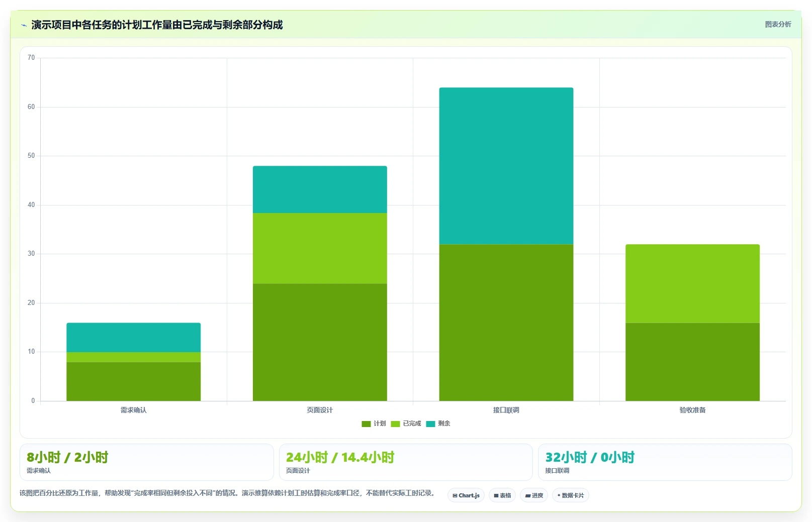Select the Chart.js chip
The height and width of the screenshot is (522, 812).
tap(466, 495)
